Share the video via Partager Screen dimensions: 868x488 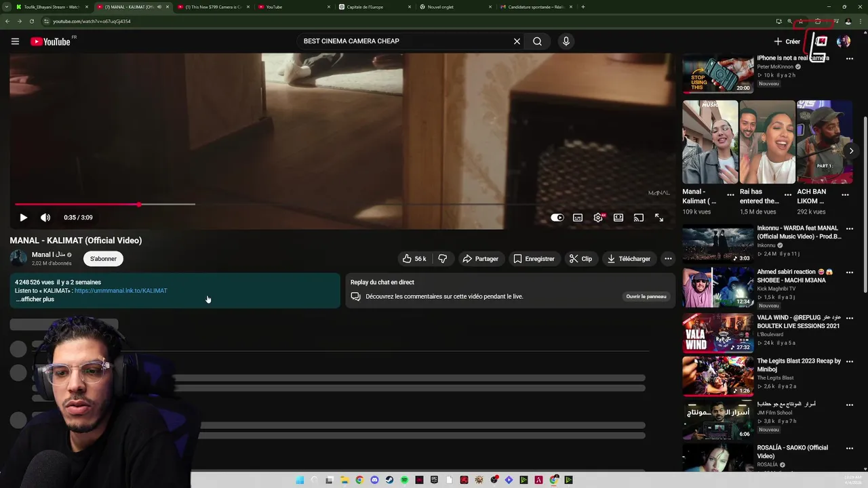(480, 259)
